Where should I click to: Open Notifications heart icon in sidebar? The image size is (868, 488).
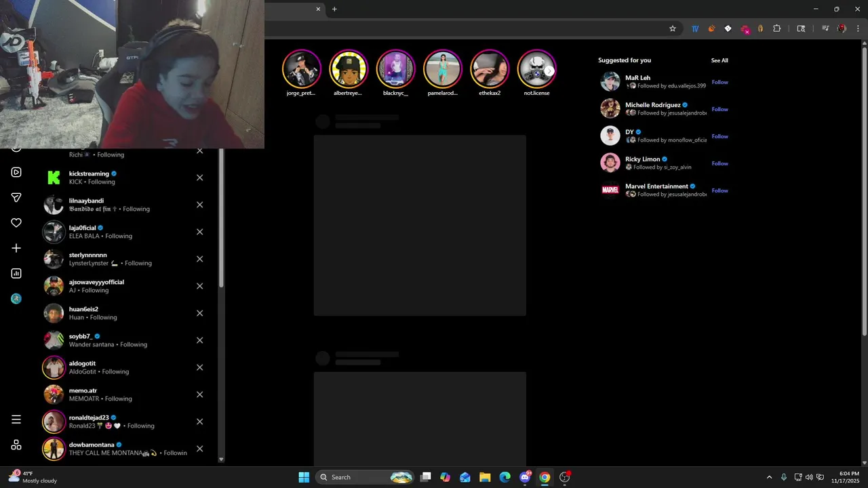[x=16, y=223]
